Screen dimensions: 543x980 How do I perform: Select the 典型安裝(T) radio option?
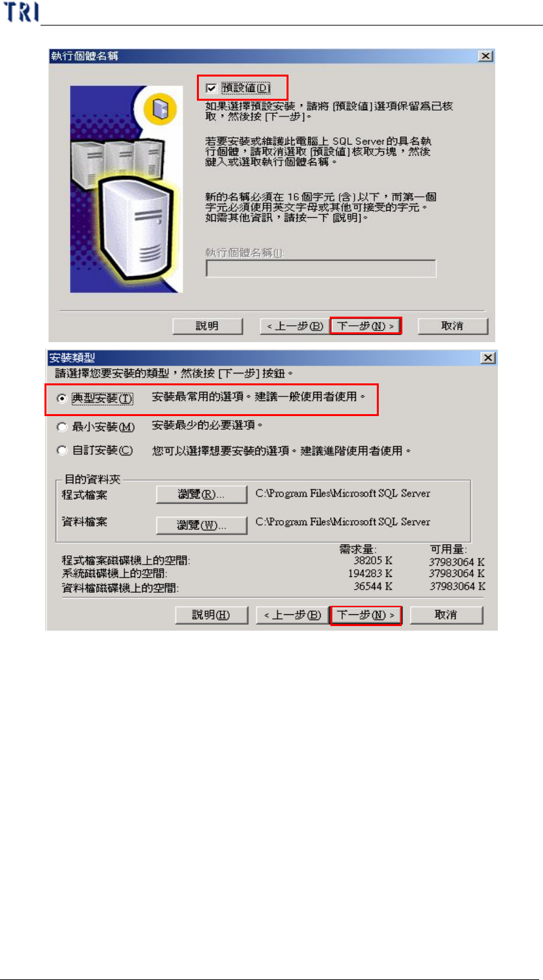click(62, 398)
